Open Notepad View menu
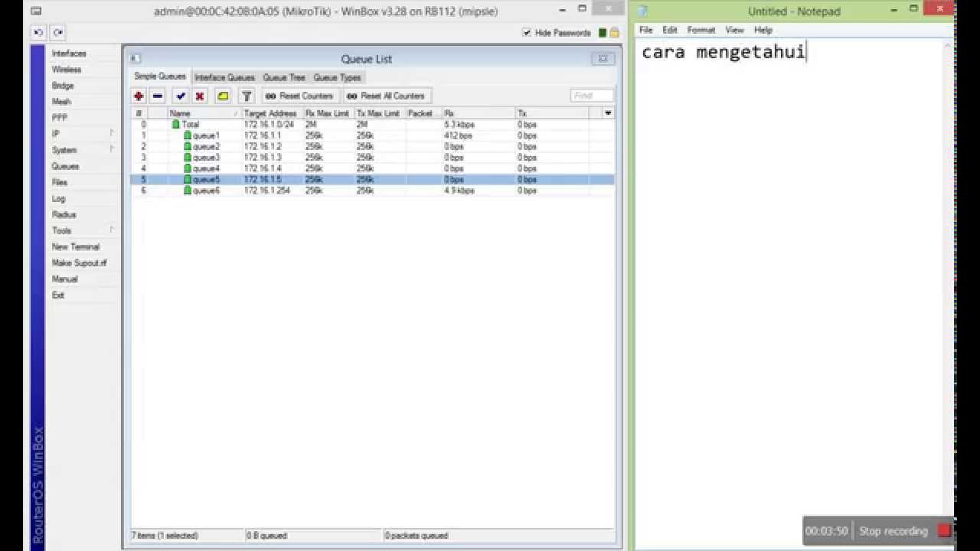Screen dimensions: 980x551 734,30
